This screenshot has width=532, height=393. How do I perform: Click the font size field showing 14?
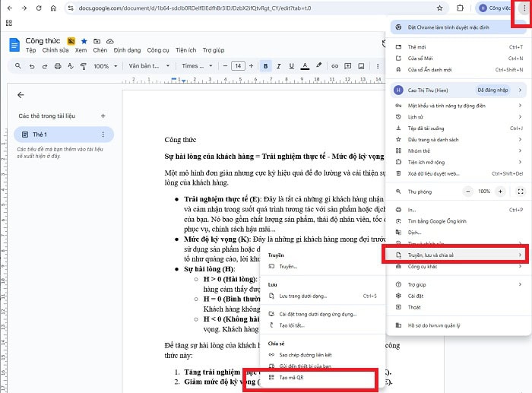tap(238, 66)
